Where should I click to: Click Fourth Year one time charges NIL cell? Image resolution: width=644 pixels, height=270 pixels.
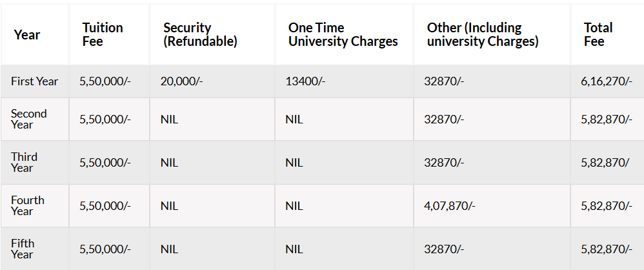pyautogui.click(x=294, y=206)
